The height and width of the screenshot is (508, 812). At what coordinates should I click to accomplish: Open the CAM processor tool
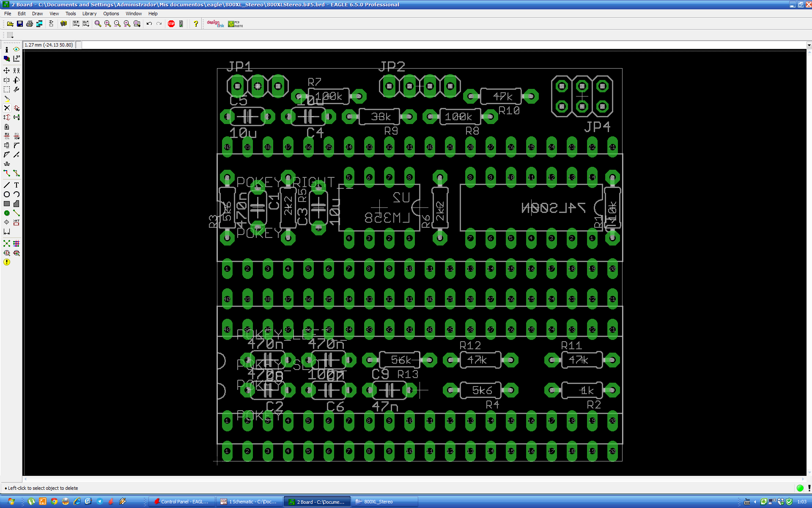(39, 24)
